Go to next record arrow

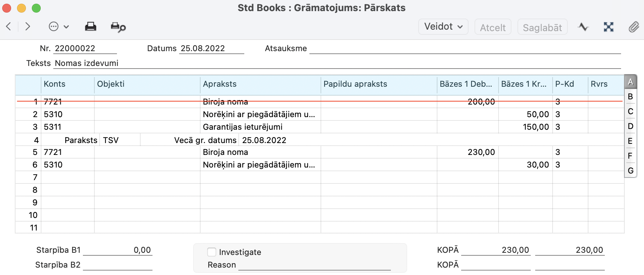pos(27,27)
